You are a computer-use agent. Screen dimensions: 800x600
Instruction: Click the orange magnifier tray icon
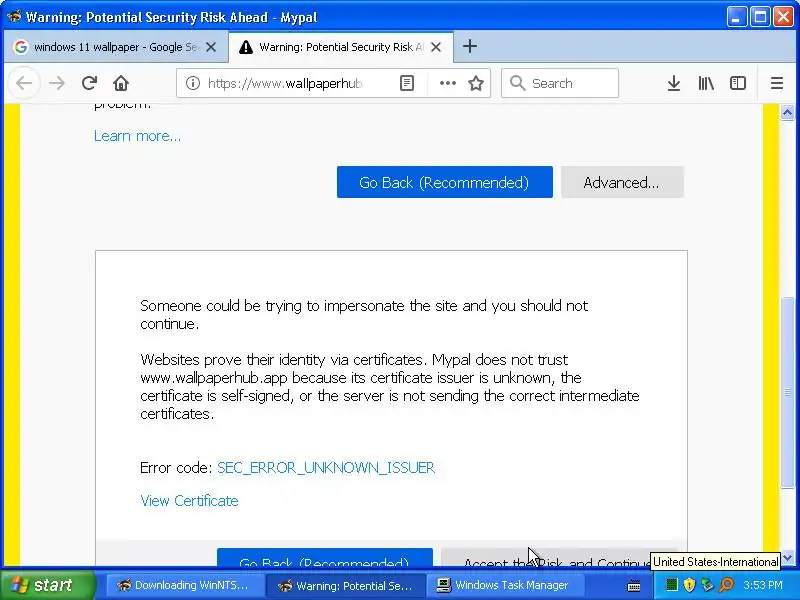pyautogui.click(x=726, y=585)
